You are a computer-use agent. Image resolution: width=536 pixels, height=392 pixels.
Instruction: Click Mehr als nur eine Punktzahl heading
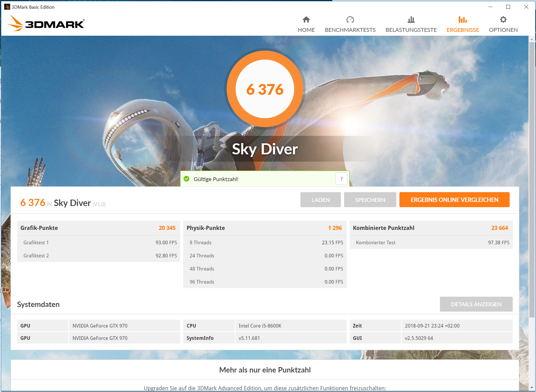(265, 370)
